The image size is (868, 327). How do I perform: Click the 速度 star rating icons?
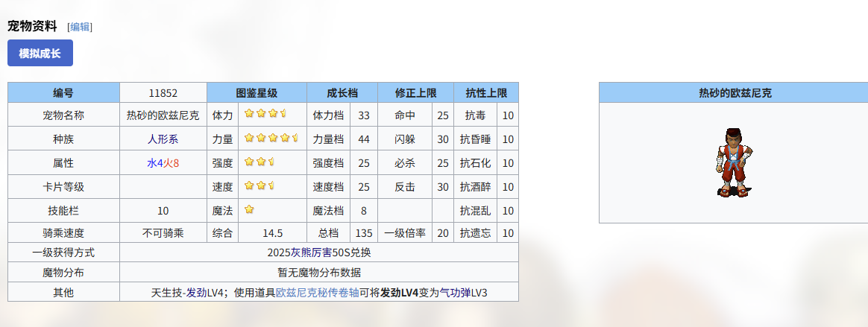(260, 185)
